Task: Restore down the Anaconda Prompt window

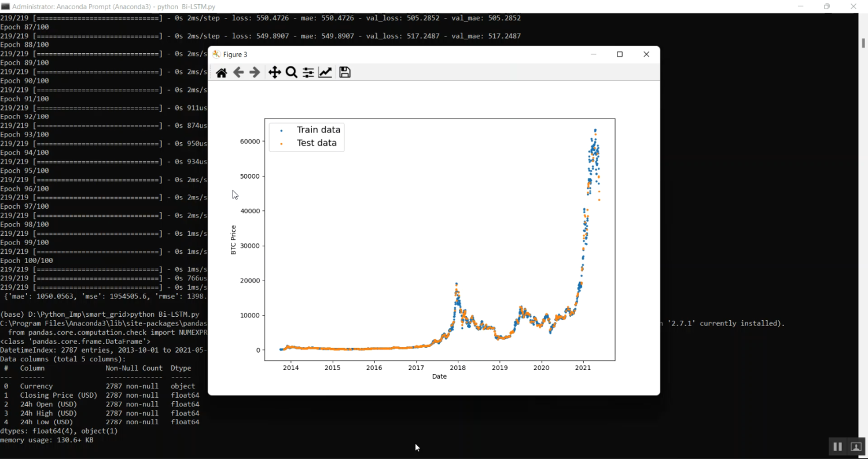Action: (827, 6)
